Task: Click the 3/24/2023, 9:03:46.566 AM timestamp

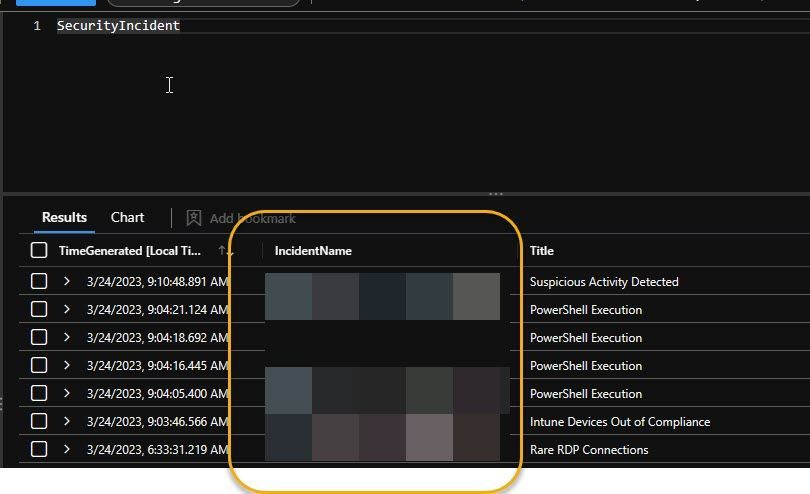Action: (x=158, y=422)
